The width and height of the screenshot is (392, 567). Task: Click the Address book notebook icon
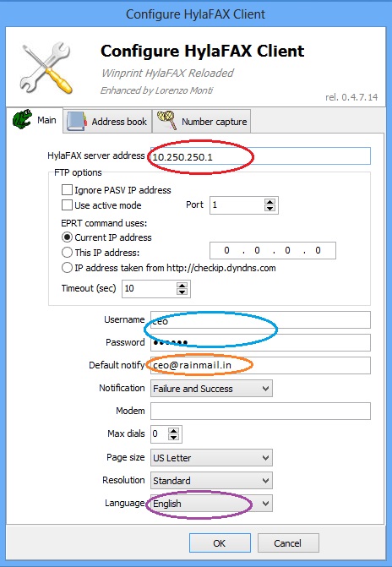pyautogui.click(x=77, y=122)
